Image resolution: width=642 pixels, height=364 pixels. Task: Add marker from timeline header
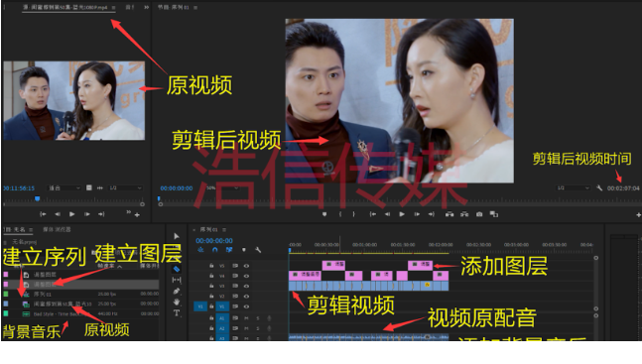(x=244, y=250)
